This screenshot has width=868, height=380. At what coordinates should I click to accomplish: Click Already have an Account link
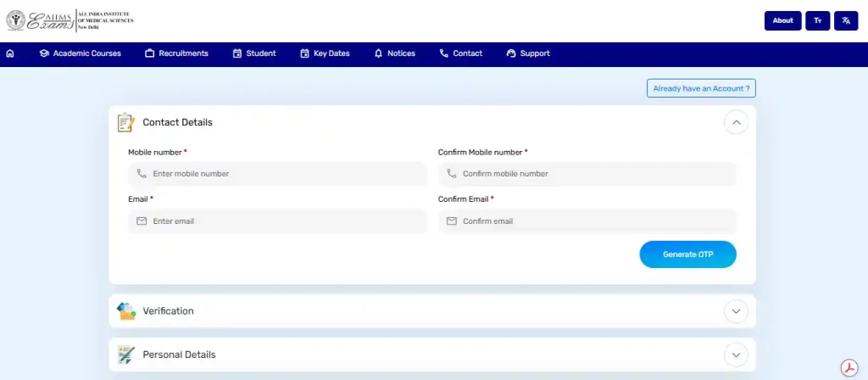[701, 88]
